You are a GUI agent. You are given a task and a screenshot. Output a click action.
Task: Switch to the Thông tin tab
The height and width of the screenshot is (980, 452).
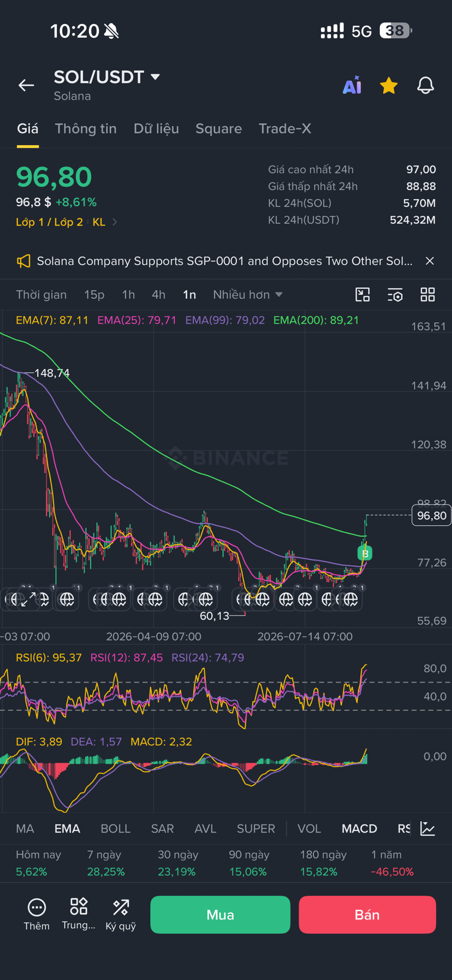[86, 129]
